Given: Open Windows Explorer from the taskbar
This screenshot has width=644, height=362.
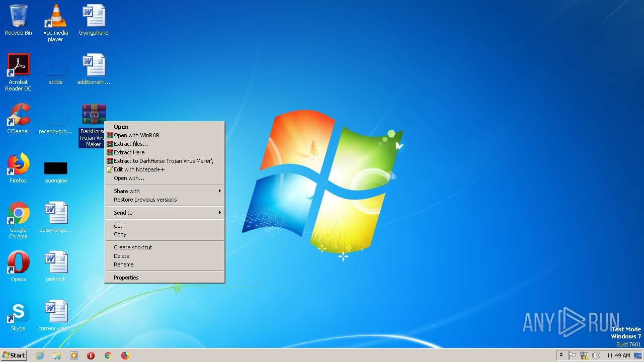Looking at the screenshot, I should (57, 355).
